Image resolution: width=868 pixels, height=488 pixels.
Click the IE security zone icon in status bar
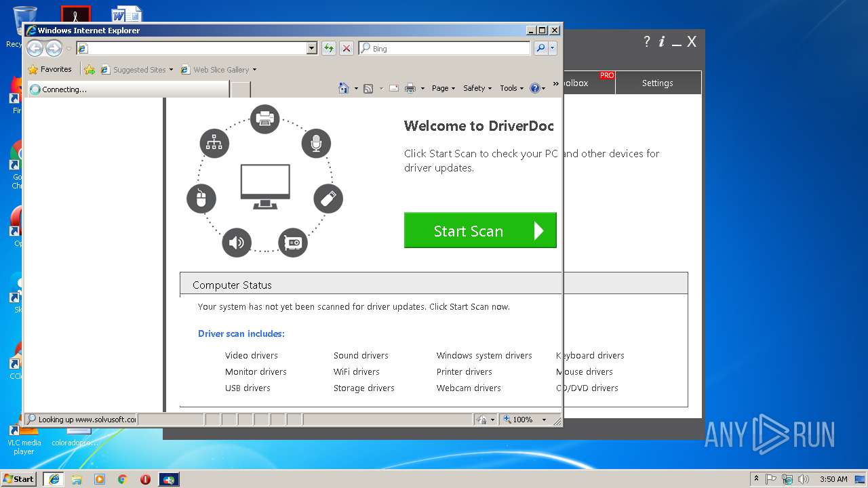point(481,420)
